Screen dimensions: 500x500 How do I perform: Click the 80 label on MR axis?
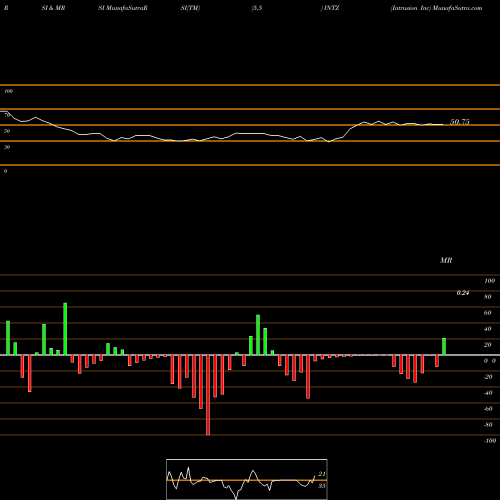488,297
